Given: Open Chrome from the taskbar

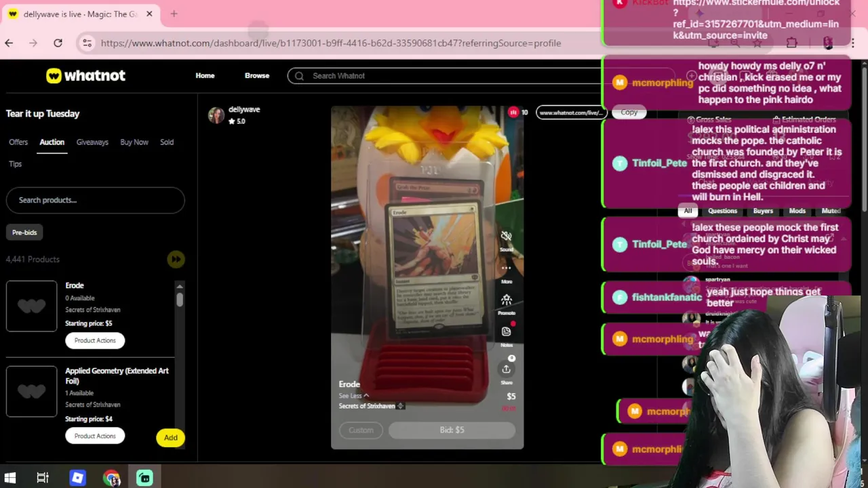Looking at the screenshot, I should (111, 478).
